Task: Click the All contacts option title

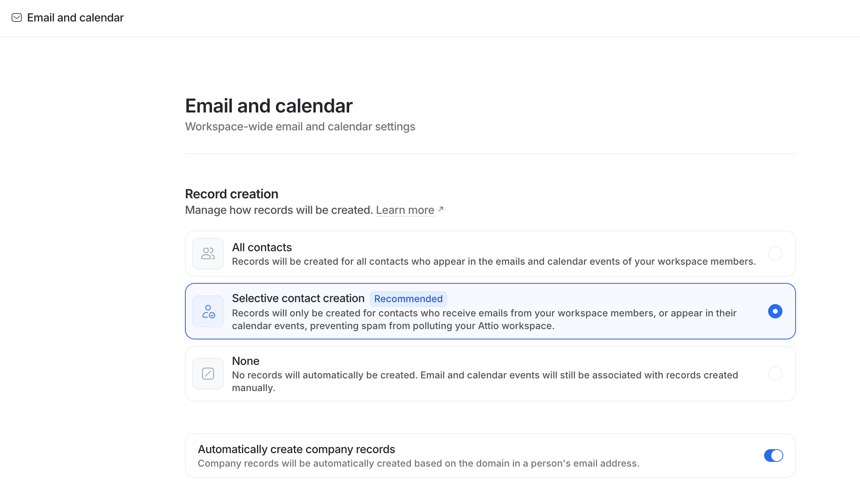Action: click(x=262, y=247)
